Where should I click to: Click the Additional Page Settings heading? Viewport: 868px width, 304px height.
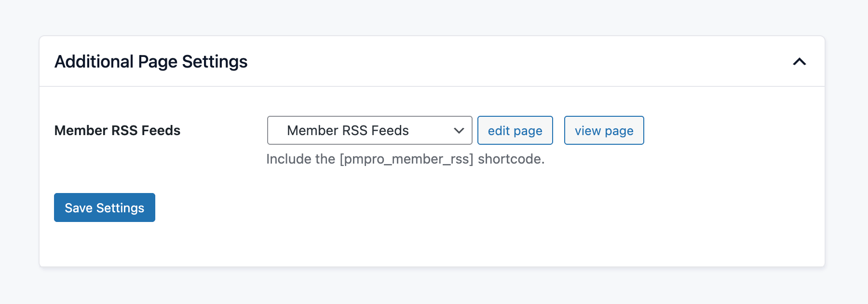(151, 61)
